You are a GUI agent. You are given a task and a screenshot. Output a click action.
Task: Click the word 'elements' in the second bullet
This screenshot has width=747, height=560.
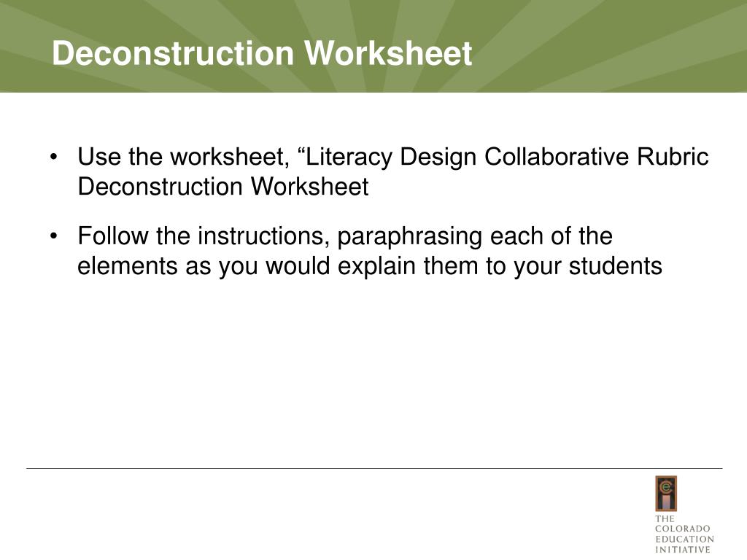128,265
